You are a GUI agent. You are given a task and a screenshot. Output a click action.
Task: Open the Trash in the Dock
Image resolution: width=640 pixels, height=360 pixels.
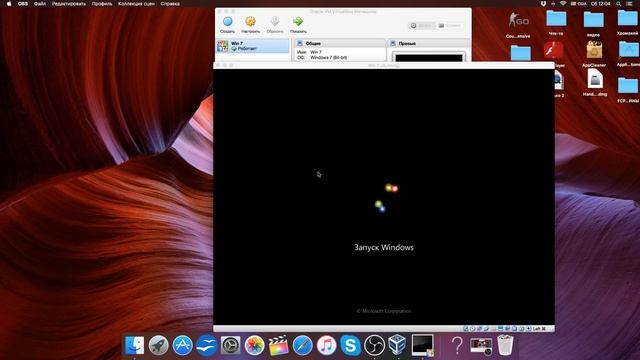click(x=505, y=345)
